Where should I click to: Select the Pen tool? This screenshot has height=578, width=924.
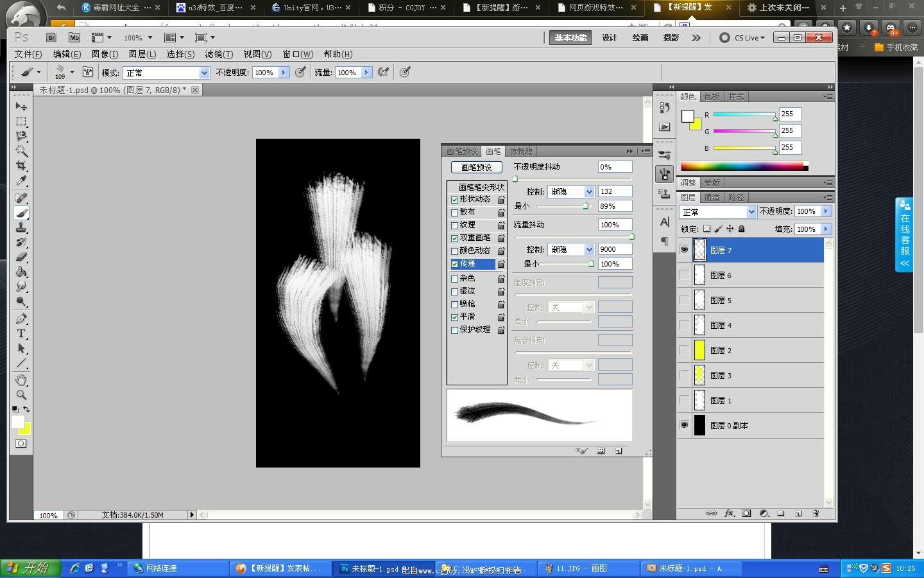coord(21,319)
